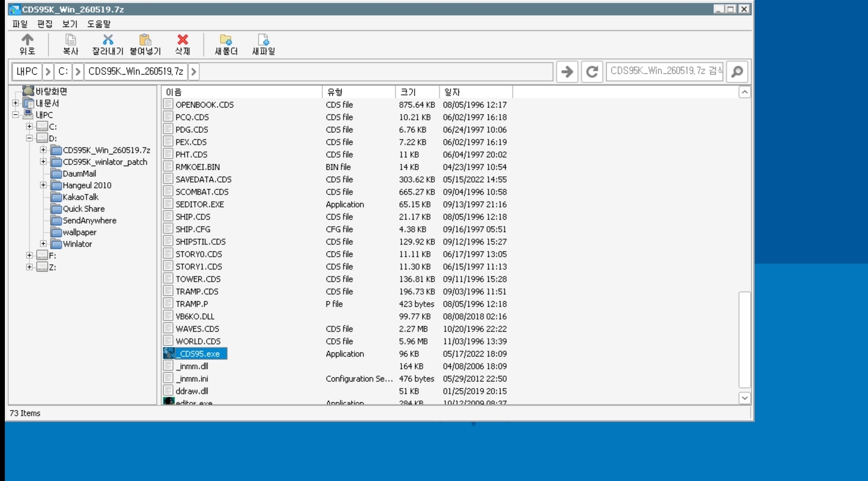The width and height of the screenshot is (868, 481).
Task: Select the SHIP.CFG file
Action: (x=193, y=229)
